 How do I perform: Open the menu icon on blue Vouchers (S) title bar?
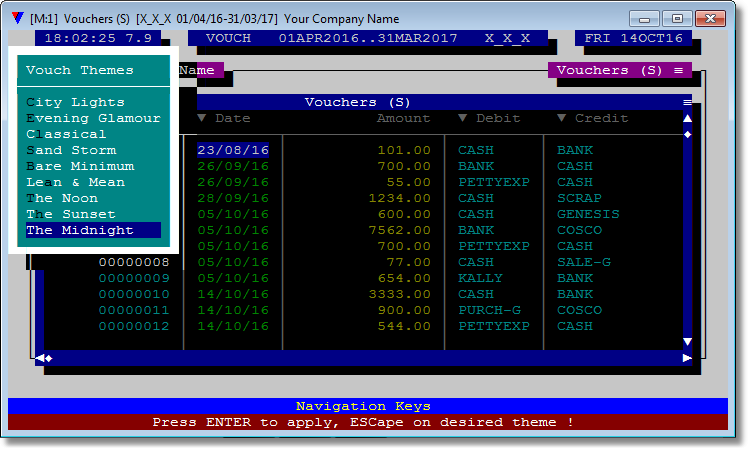(687, 102)
